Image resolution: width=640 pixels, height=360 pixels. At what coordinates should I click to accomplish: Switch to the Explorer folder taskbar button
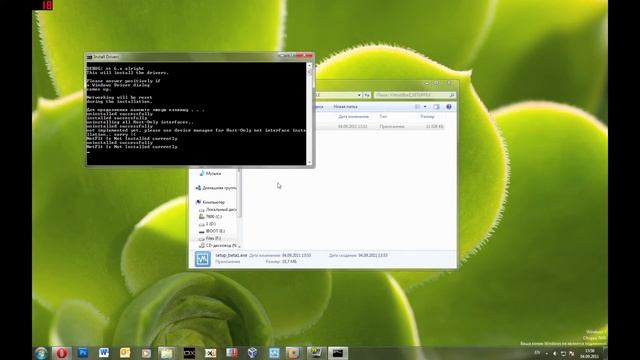click(x=167, y=353)
